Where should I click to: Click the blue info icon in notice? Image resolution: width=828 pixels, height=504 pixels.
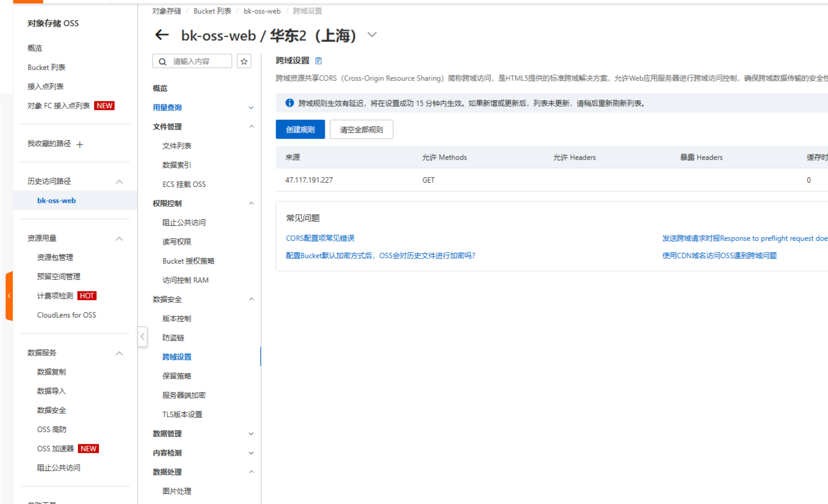click(289, 103)
